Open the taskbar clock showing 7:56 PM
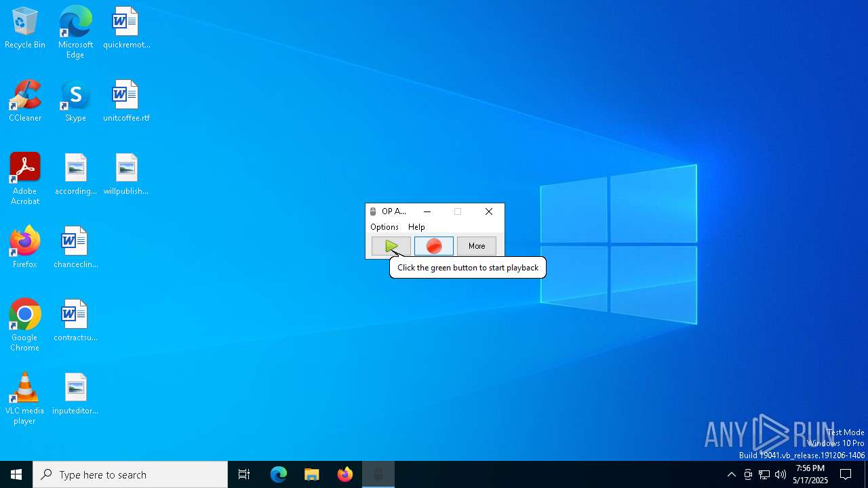 810,474
